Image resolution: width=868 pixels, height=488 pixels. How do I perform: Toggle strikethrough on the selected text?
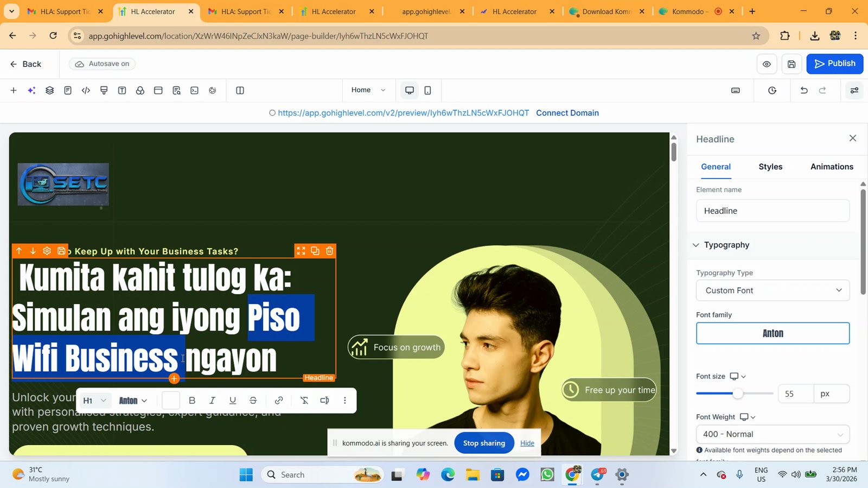pos(253,401)
